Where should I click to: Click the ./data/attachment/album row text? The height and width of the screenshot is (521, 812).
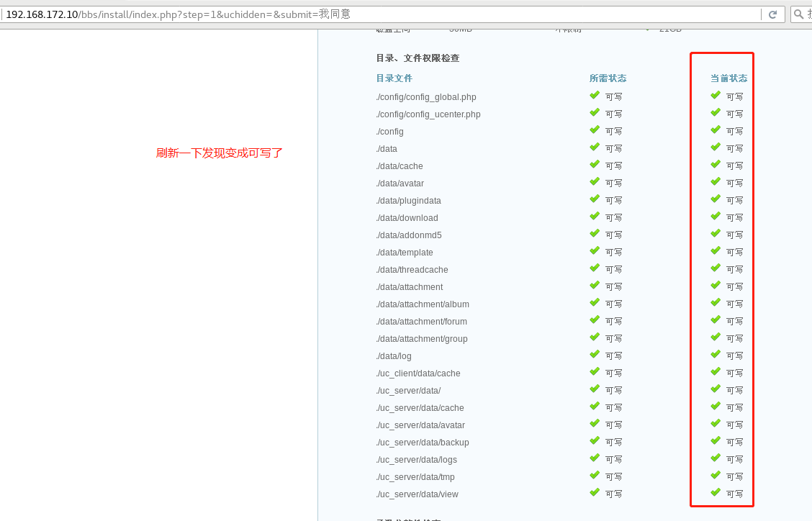[x=423, y=304]
